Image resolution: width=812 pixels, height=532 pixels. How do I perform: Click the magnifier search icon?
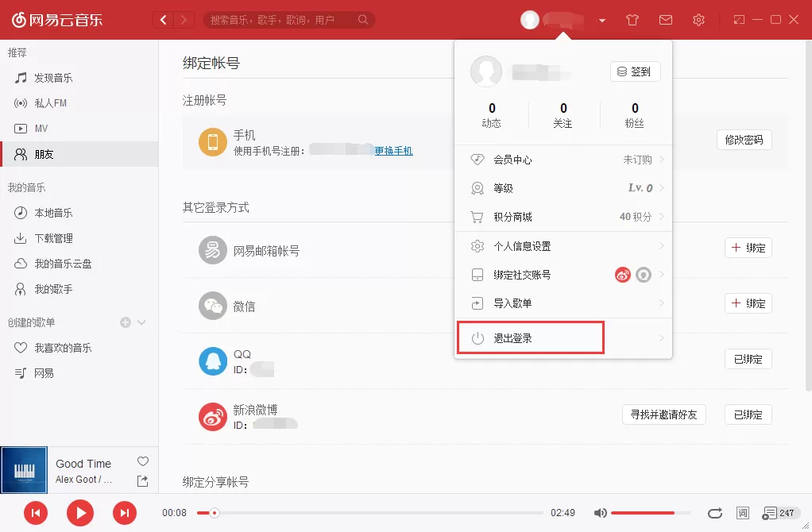363,20
